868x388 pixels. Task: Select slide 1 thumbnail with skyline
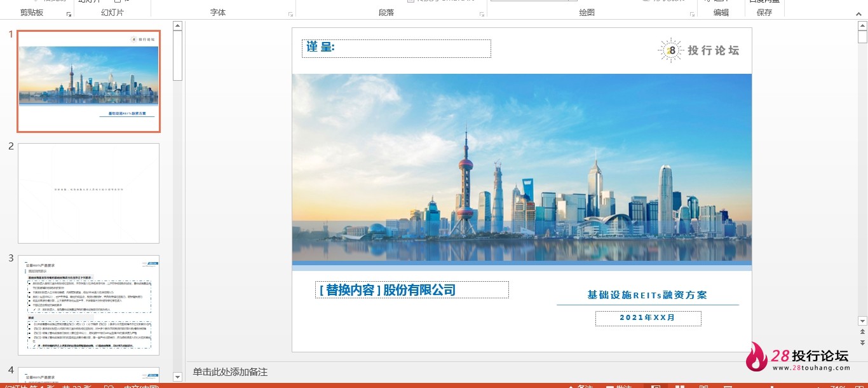pos(88,81)
